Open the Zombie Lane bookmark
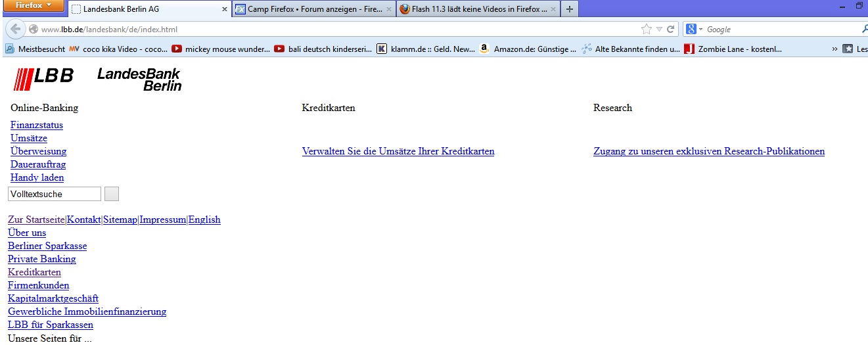Image resolution: width=868 pixels, height=345 pixels. (x=733, y=49)
